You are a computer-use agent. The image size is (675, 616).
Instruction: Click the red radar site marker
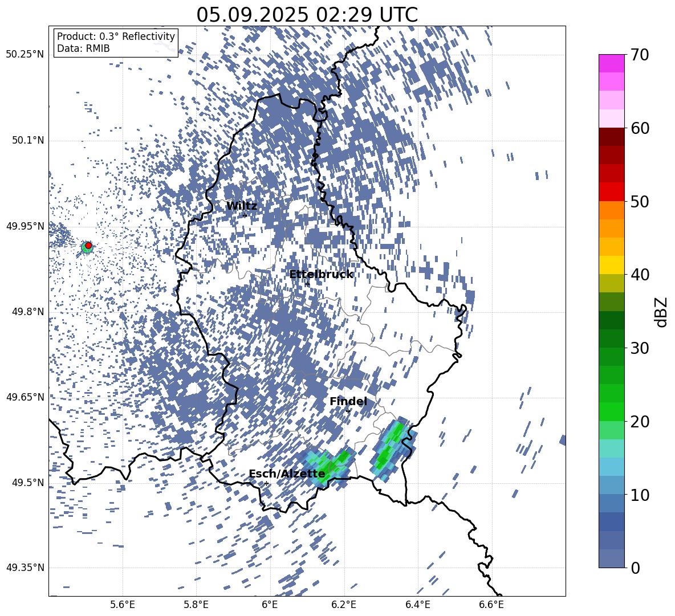(x=88, y=246)
